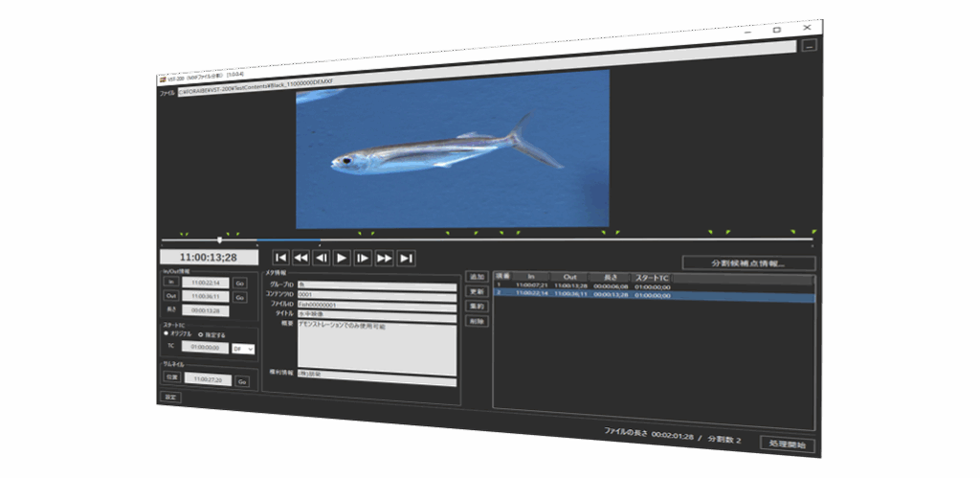Click the fast forward button
Viewport: 980px width, 478px height.
[385, 258]
